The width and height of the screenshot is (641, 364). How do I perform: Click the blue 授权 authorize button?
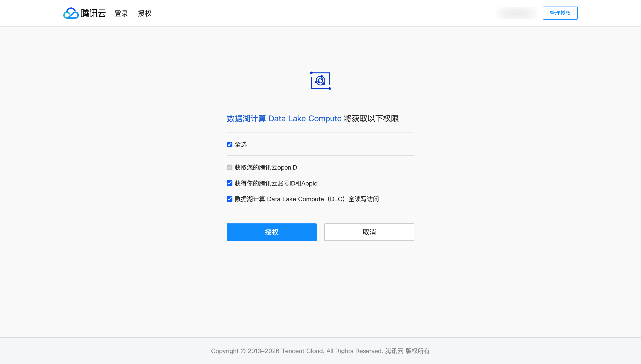(272, 232)
